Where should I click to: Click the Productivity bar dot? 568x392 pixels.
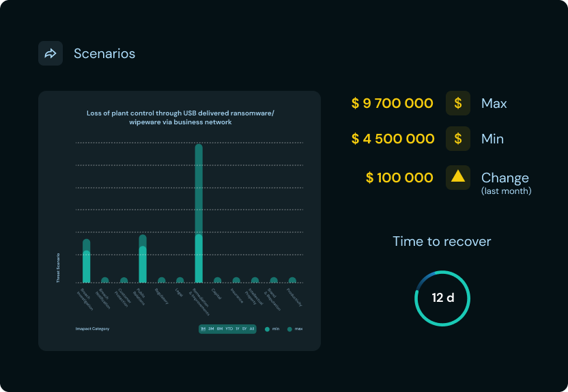(292, 280)
